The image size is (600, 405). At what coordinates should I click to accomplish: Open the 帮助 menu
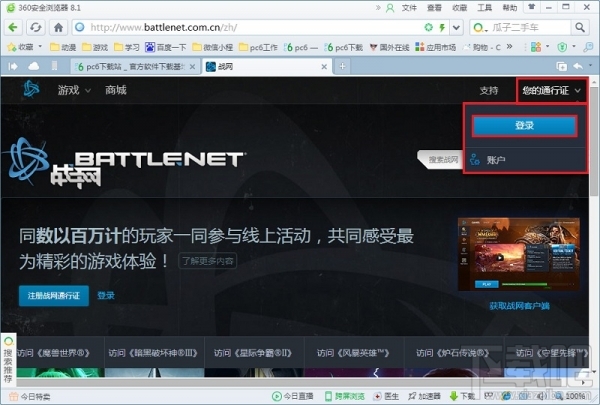pos(510,8)
